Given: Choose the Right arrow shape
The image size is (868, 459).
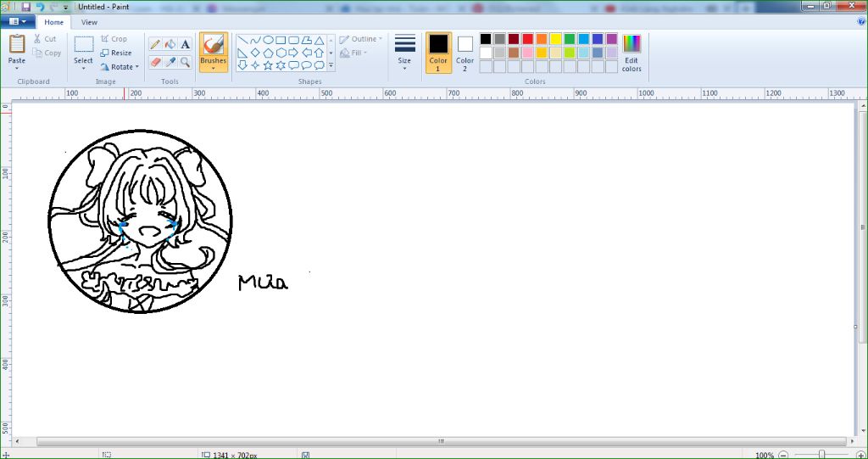Looking at the screenshot, I should (293, 53).
